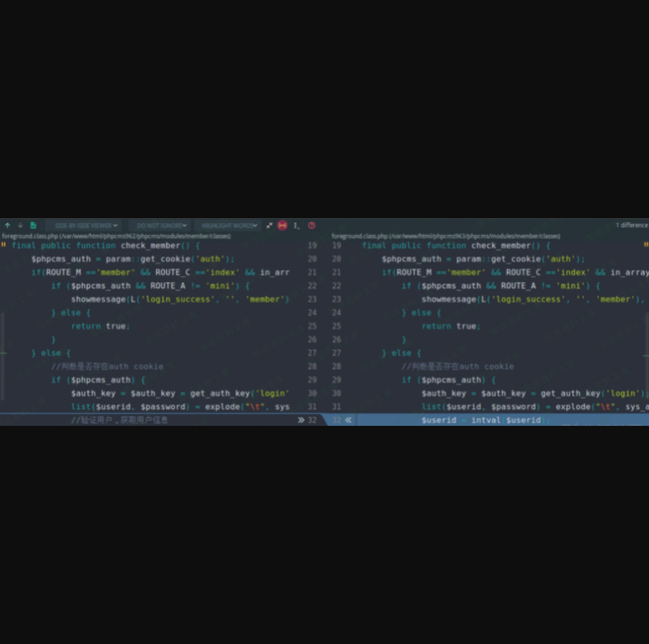Click the red round sync scrolling icon
The width and height of the screenshot is (649, 644).
(x=282, y=225)
